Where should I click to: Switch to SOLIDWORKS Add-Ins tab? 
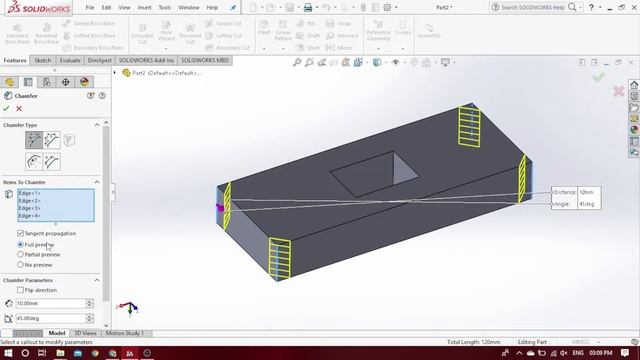[x=146, y=60]
